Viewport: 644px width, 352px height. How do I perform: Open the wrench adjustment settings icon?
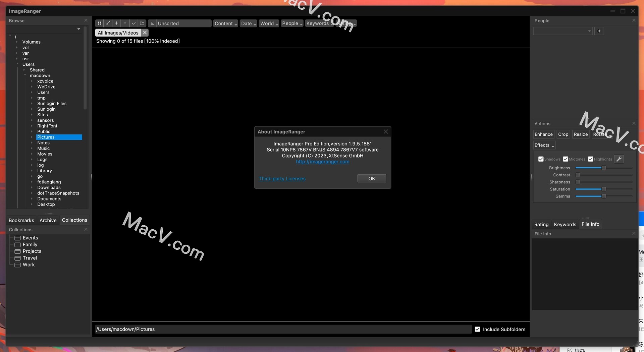[x=619, y=159]
